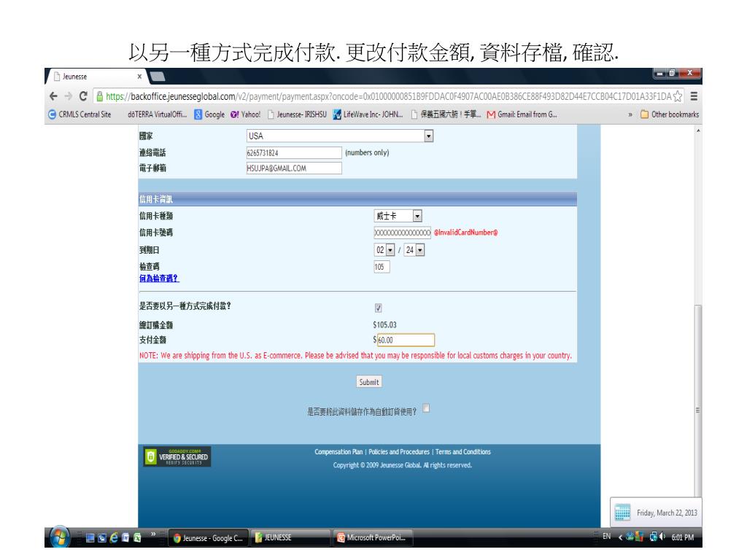Open the Terms and Conditions link
Image resolution: width=747 pixels, height=560 pixels.
[463, 452]
